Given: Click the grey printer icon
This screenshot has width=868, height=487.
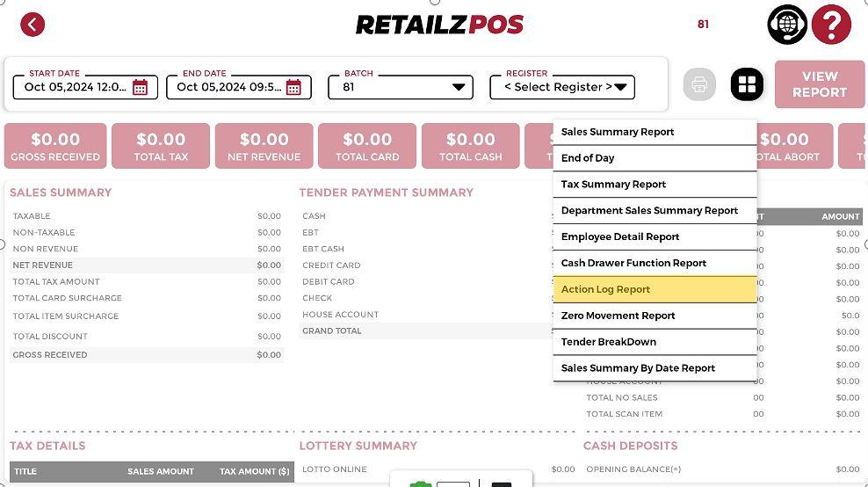Looking at the screenshot, I should tap(699, 84).
